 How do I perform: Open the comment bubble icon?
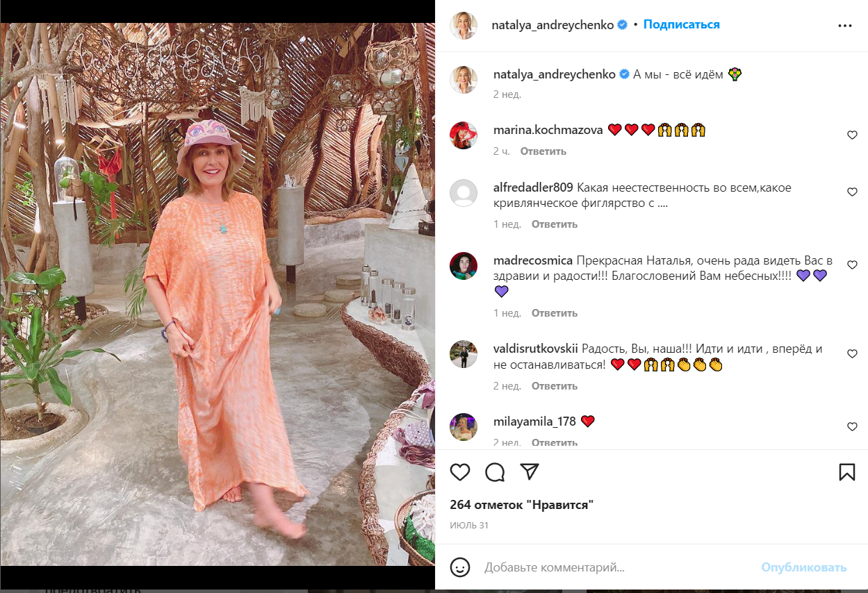click(495, 472)
